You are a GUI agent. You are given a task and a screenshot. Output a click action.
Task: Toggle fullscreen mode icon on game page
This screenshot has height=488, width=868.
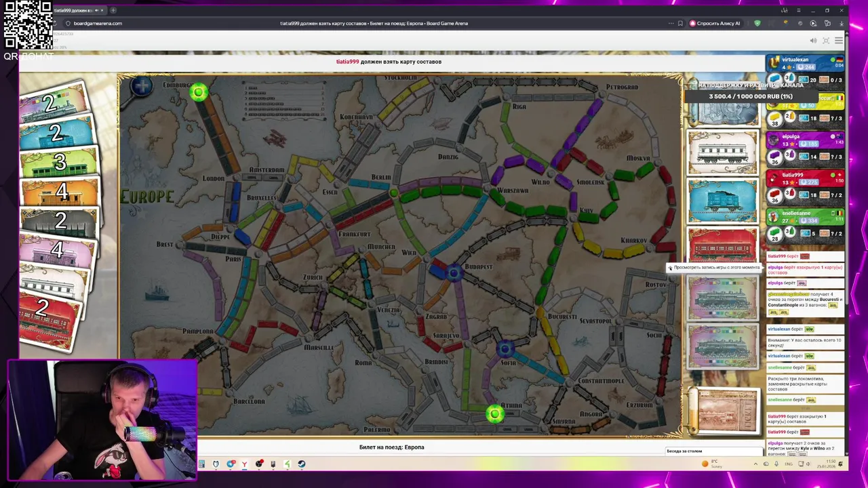click(826, 41)
